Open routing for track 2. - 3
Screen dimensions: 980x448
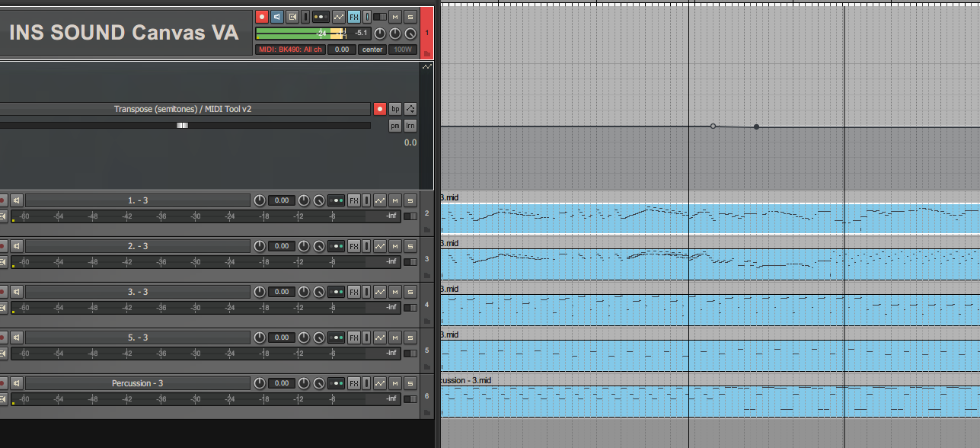tap(336, 246)
